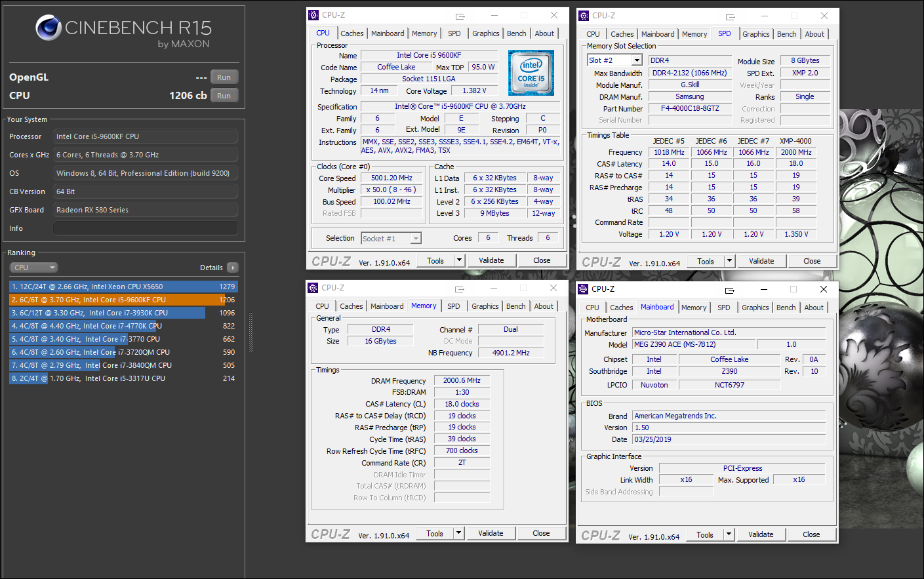Image resolution: width=924 pixels, height=579 pixels.
Task: Select Xeon X5650 ranking row
Action: [123, 287]
